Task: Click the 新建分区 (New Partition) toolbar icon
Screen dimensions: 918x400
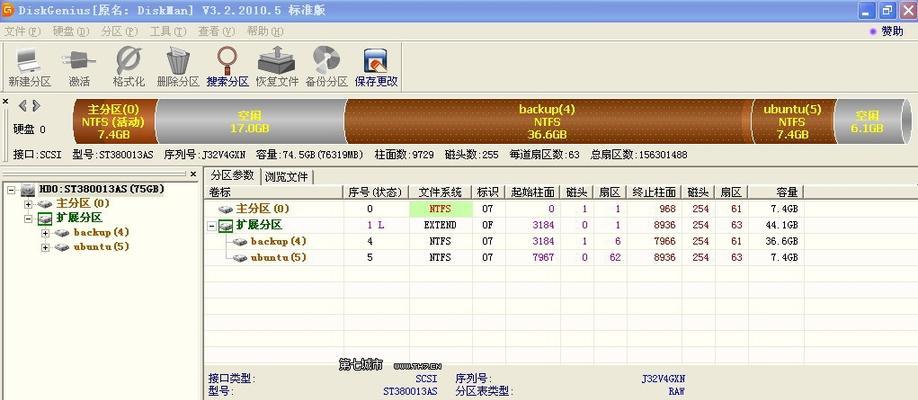Action: point(29,67)
